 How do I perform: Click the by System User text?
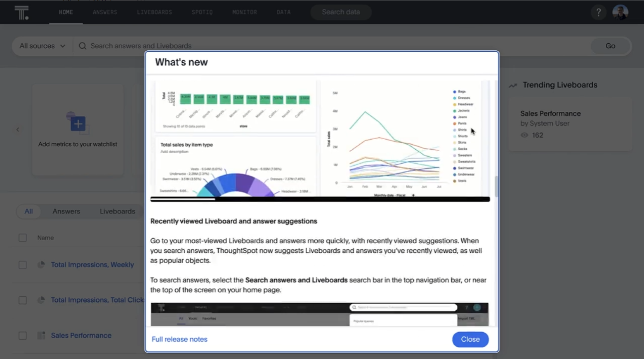point(545,123)
